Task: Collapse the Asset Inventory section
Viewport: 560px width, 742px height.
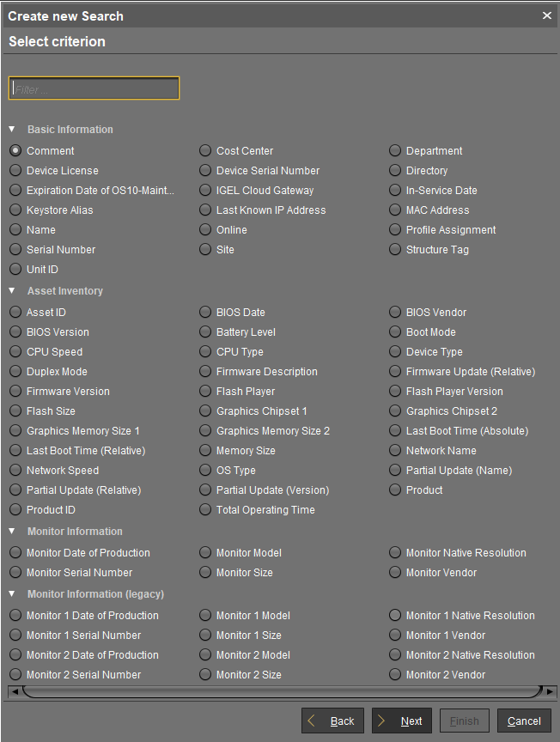Action: [x=10, y=290]
